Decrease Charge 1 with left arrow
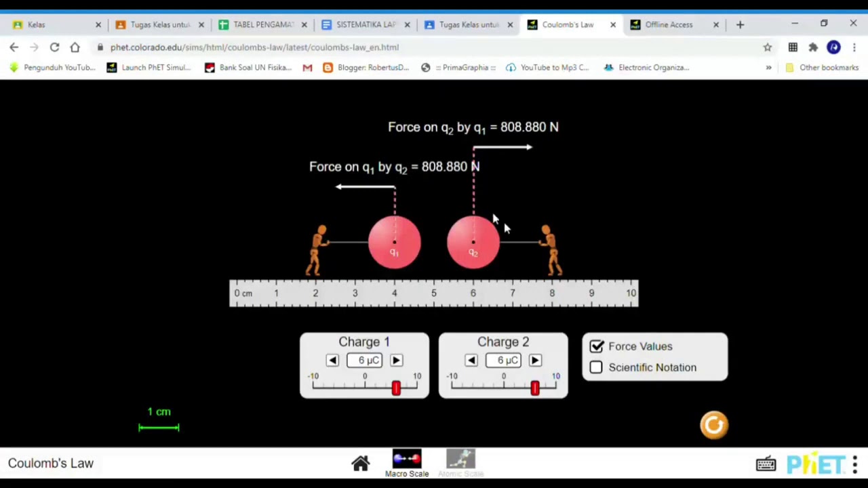 (332, 361)
